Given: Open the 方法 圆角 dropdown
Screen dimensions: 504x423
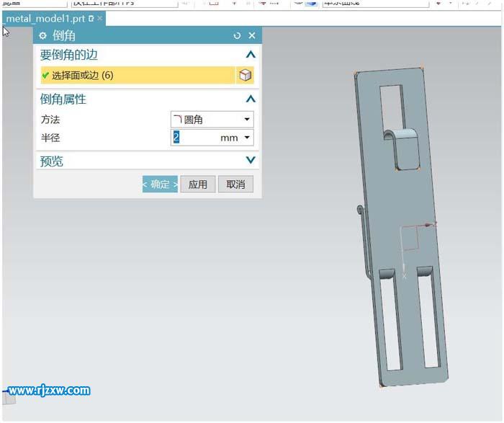Looking at the screenshot, I should [x=212, y=120].
